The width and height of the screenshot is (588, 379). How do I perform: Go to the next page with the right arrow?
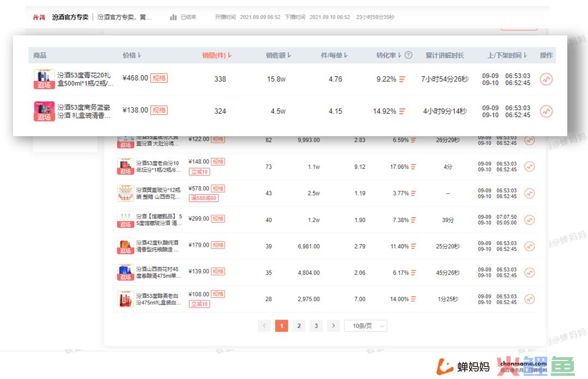[334, 326]
